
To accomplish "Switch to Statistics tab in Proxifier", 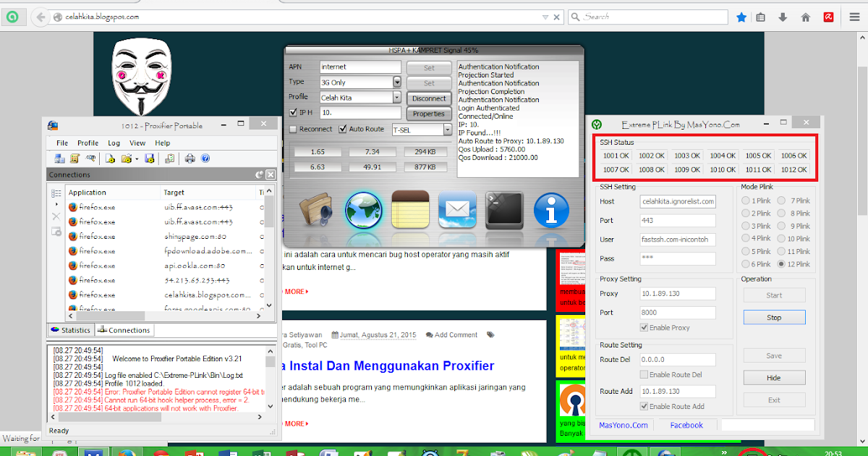I will 70,330.
